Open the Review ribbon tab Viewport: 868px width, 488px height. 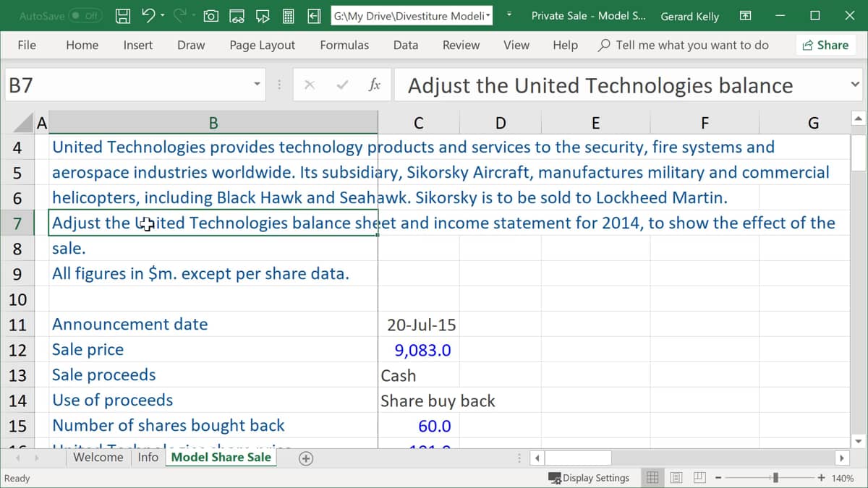point(461,45)
